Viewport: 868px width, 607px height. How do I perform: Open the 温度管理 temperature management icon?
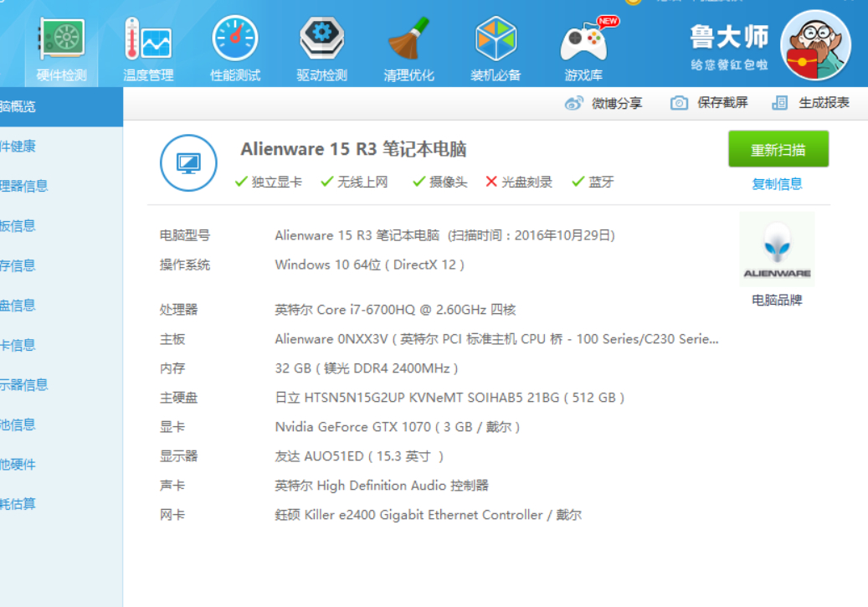148,39
